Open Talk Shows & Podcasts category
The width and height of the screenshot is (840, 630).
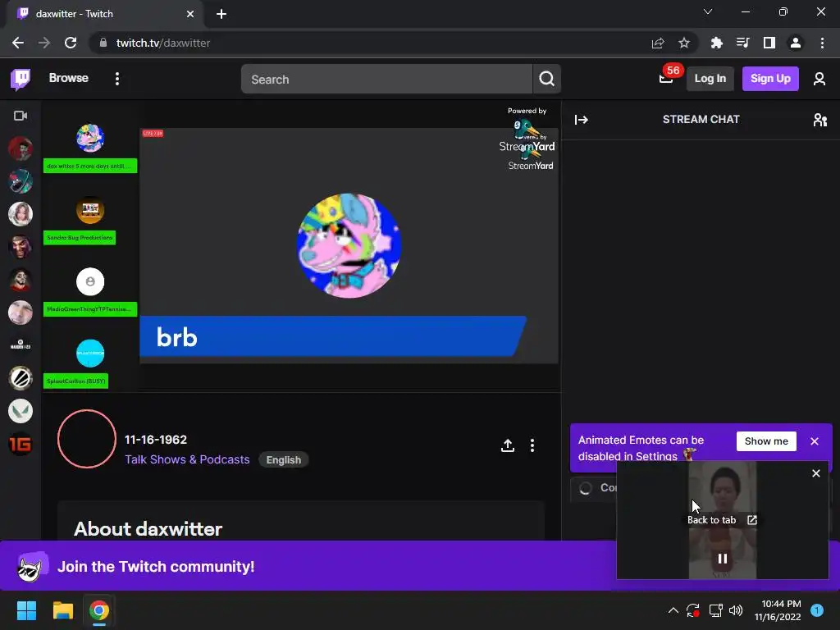(187, 459)
